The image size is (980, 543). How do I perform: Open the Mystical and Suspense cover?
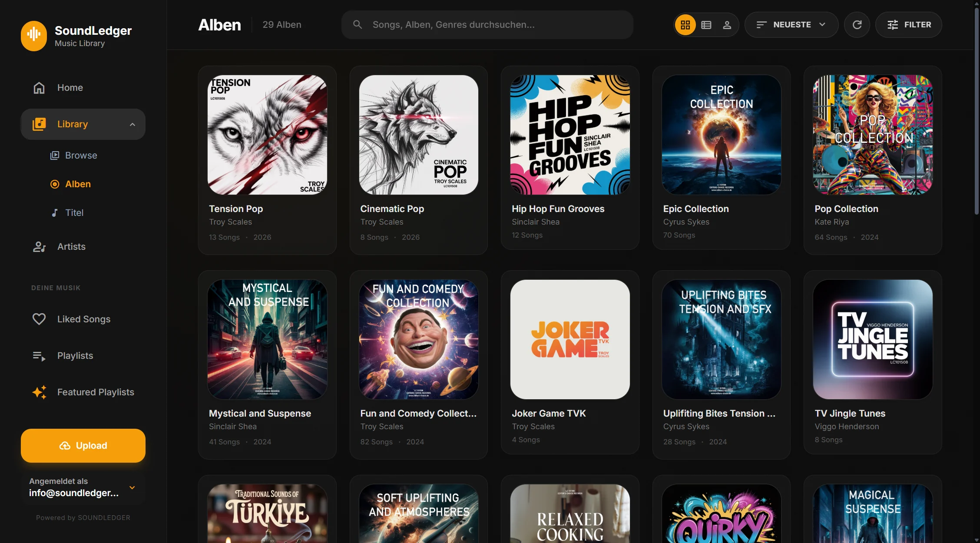267,340
